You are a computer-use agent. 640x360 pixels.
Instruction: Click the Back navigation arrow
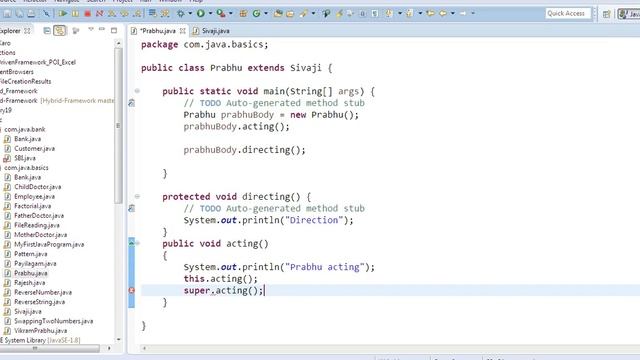[x=443, y=14]
